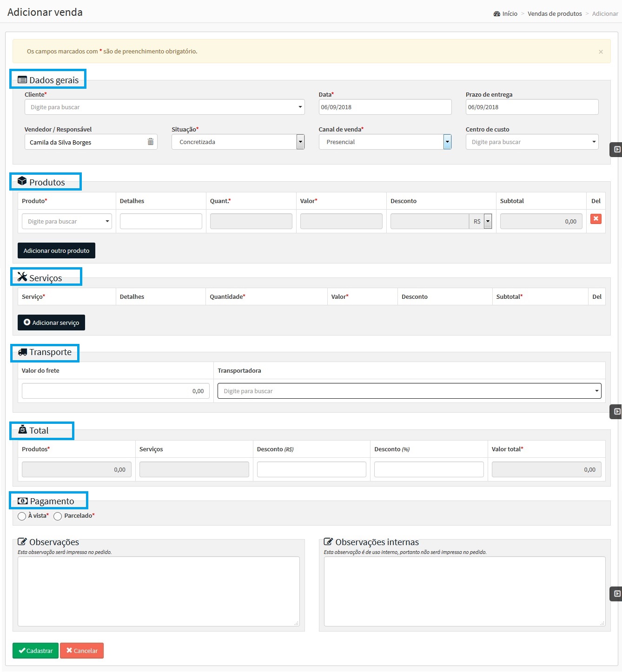The height and width of the screenshot is (672, 622).
Task: Click the product Desconto amount field
Action: [x=430, y=221]
